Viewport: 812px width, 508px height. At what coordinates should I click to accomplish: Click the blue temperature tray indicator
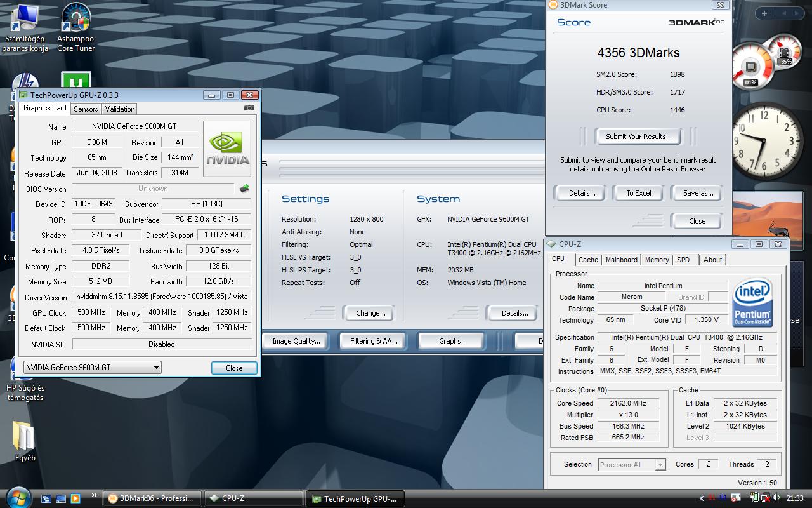tap(723, 498)
